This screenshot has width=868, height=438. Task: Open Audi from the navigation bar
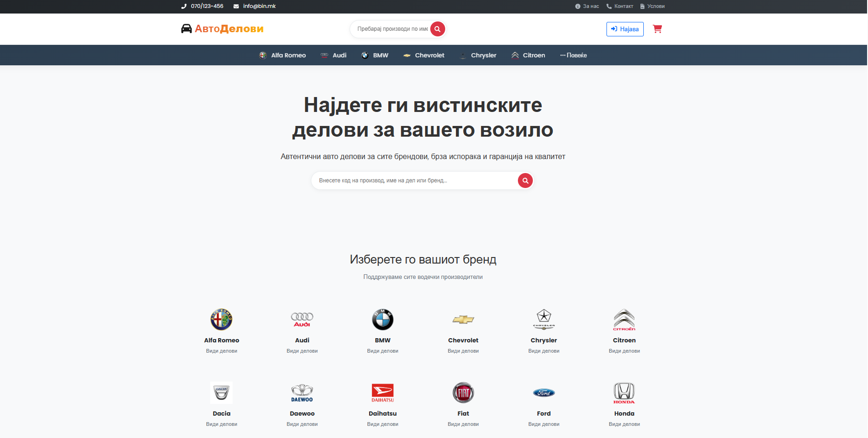tap(334, 55)
